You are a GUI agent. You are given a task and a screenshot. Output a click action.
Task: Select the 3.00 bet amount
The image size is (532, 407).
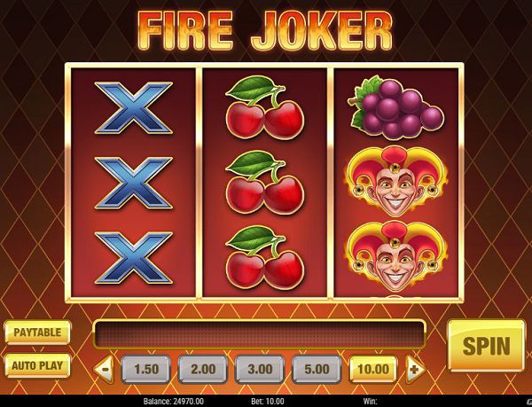[x=260, y=369]
